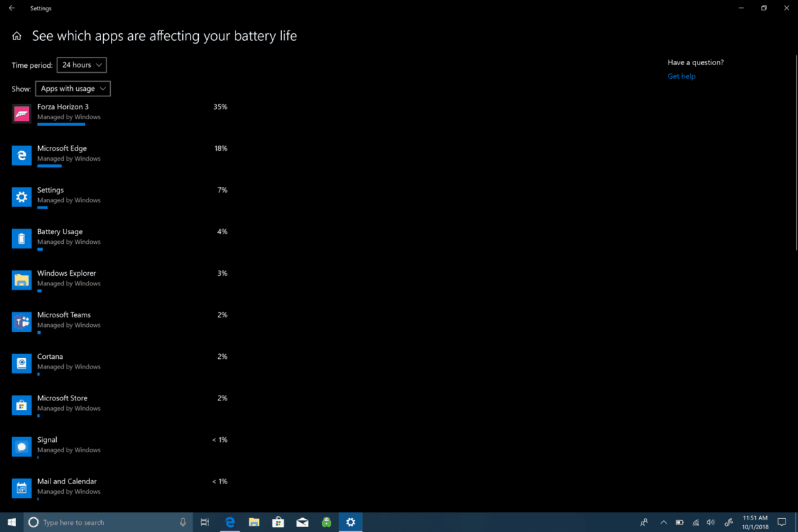Click the Forza Horizon 3 usage bar
This screenshot has width=798, height=532.
(x=61, y=125)
